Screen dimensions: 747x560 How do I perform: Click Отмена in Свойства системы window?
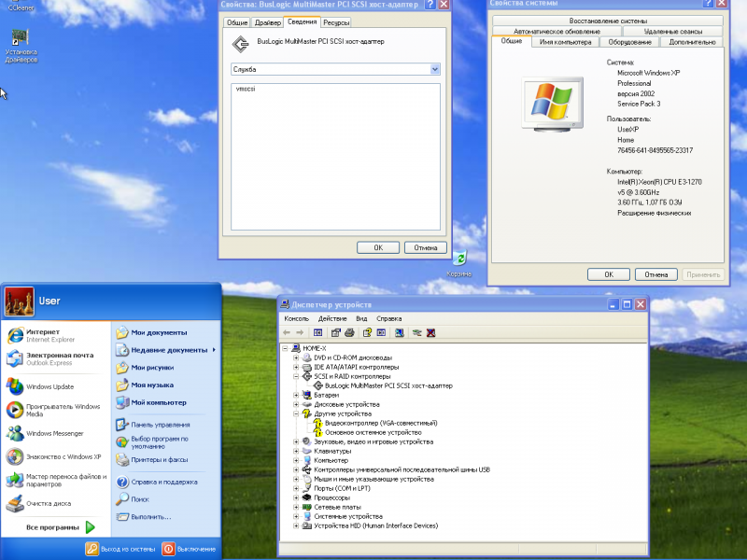(656, 274)
